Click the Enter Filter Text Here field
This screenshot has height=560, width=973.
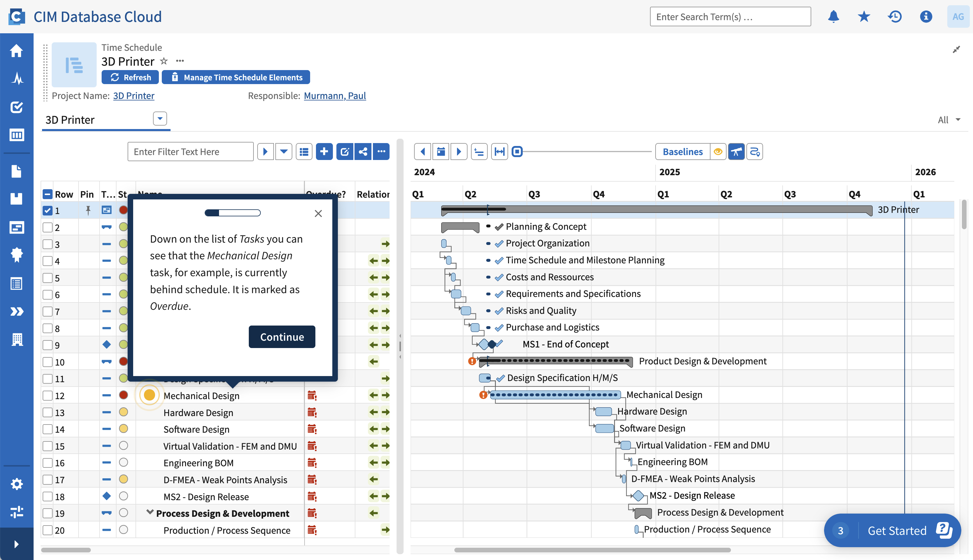tap(190, 152)
